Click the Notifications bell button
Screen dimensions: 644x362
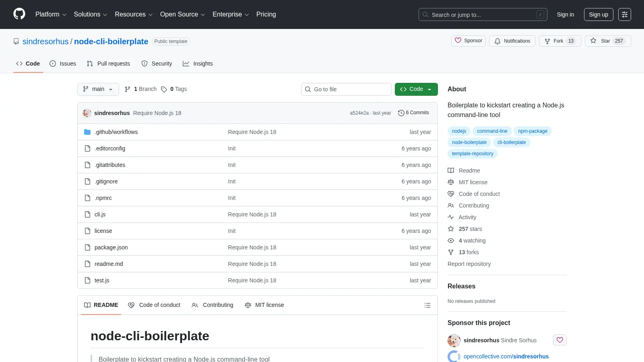click(512, 41)
